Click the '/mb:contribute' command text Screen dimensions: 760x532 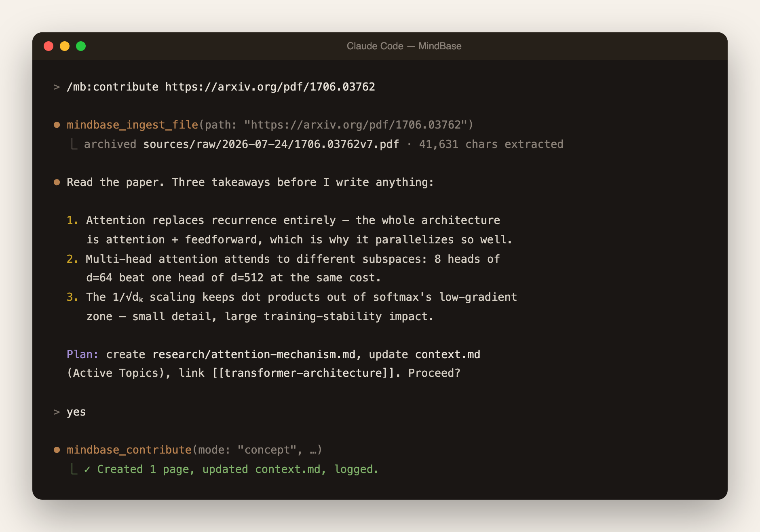click(112, 87)
